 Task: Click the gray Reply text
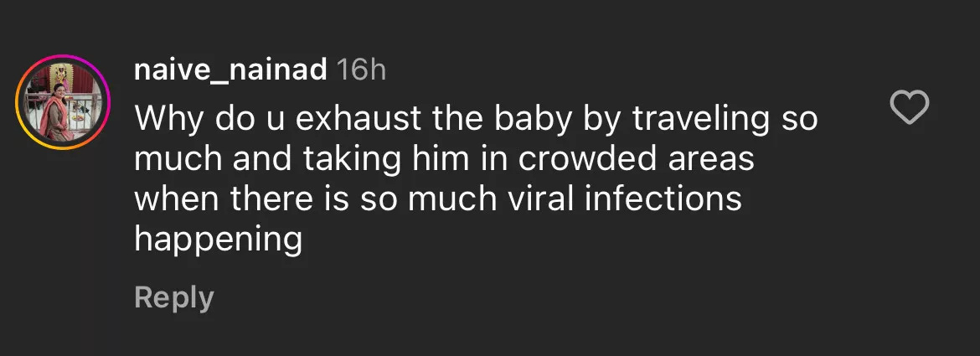click(x=174, y=297)
